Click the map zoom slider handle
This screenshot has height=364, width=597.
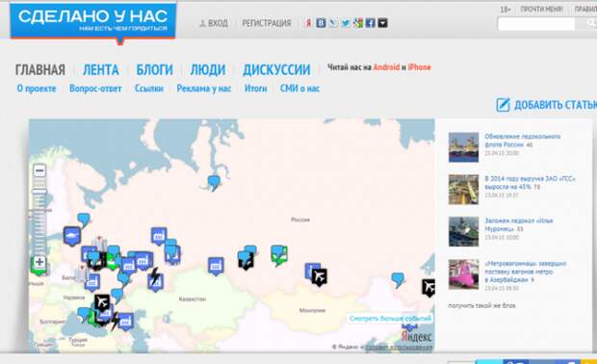(x=39, y=192)
